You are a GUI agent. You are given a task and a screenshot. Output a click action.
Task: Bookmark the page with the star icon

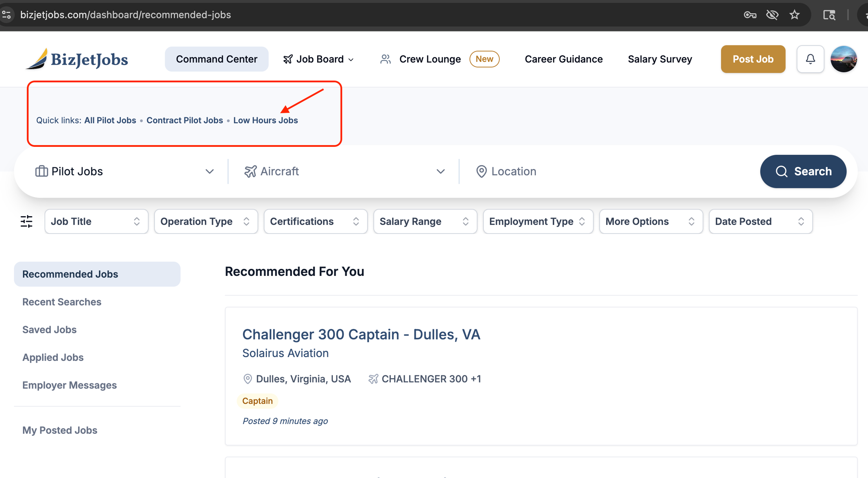point(795,15)
